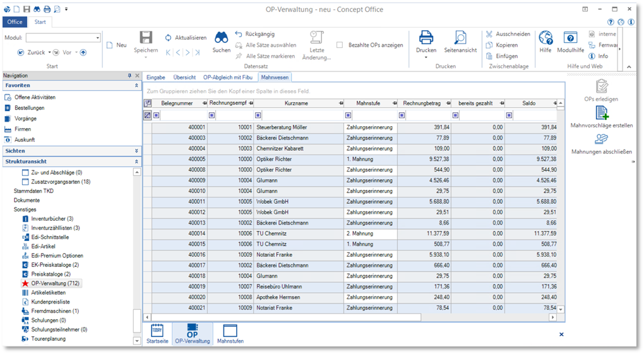
Task: Open the Modul dropdown list
Action: tap(97, 38)
